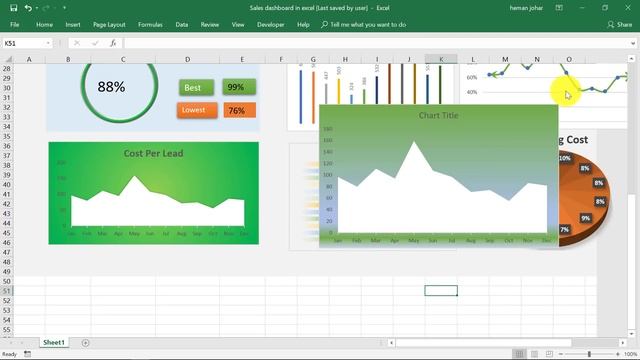Click the orange 76% value shape

coord(240,110)
